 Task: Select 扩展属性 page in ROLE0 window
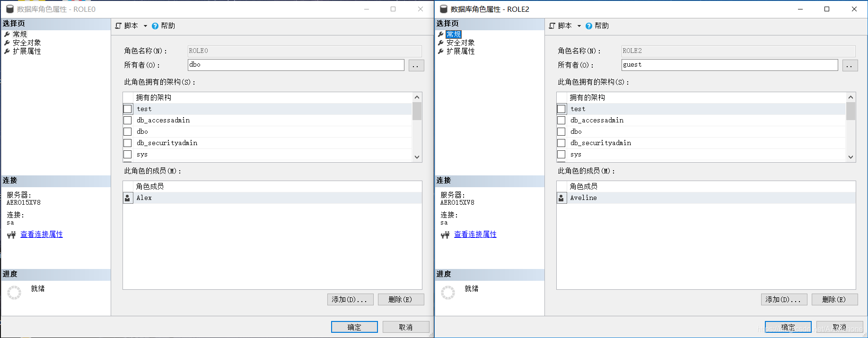27,52
